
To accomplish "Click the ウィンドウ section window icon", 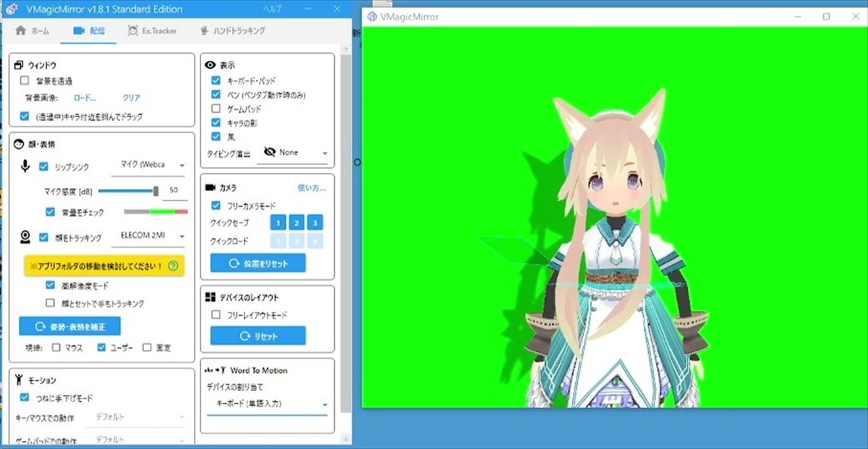I will [20, 65].
